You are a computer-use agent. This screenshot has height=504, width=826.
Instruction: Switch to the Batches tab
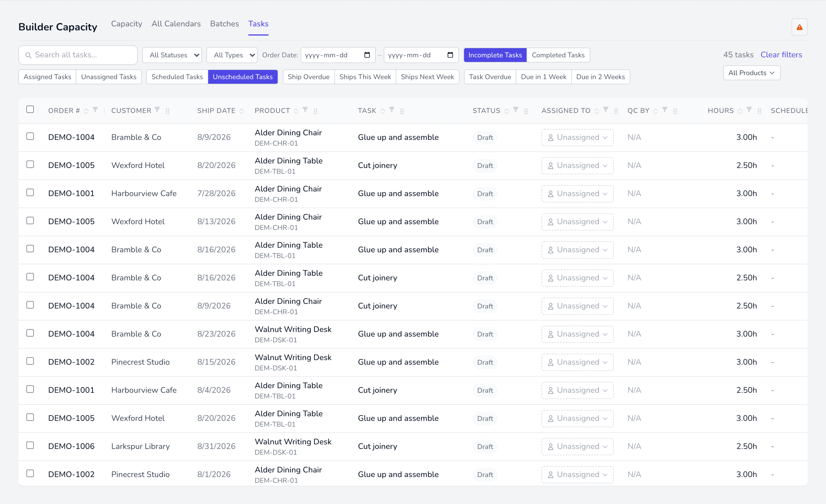click(224, 24)
